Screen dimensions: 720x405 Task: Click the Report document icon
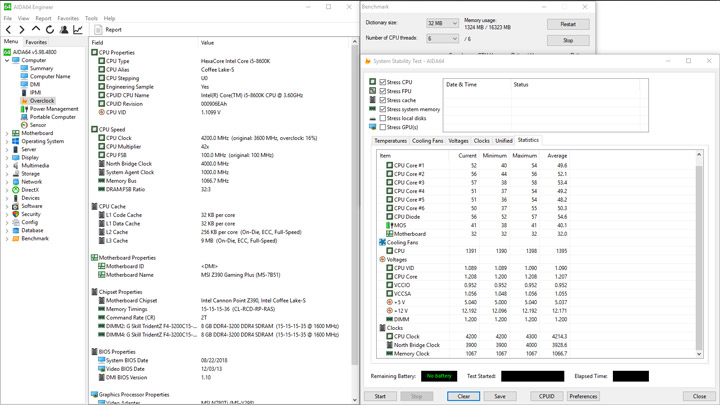point(98,30)
